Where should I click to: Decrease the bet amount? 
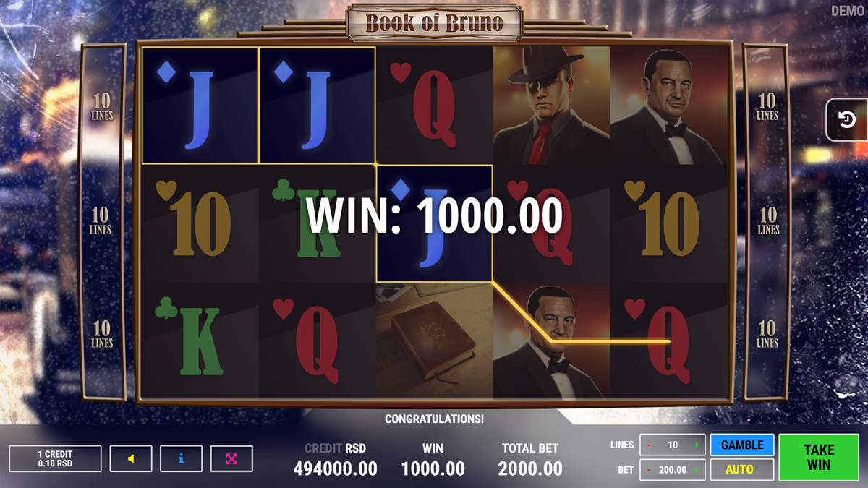pyautogui.click(x=649, y=470)
